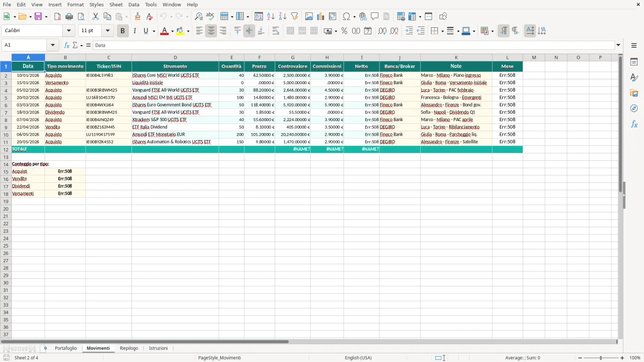
Task: Click the Copy icon
Action: [107, 17]
